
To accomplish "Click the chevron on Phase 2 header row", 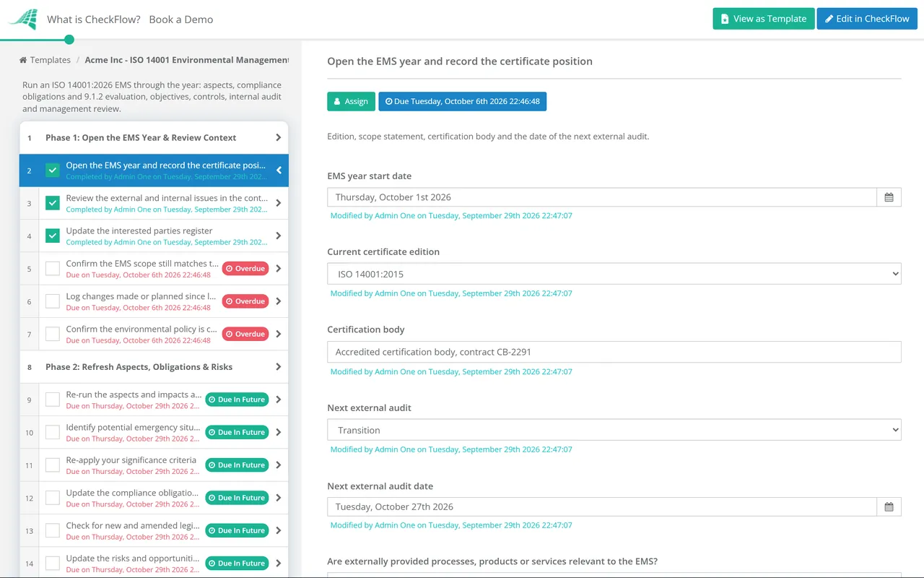I will click(x=279, y=367).
